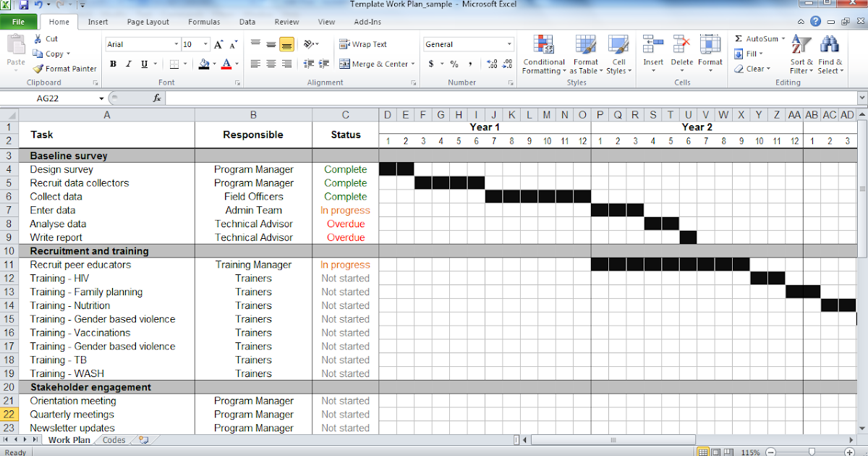The image size is (868, 456).
Task: Increase decimal places
Action: [493, 64]
